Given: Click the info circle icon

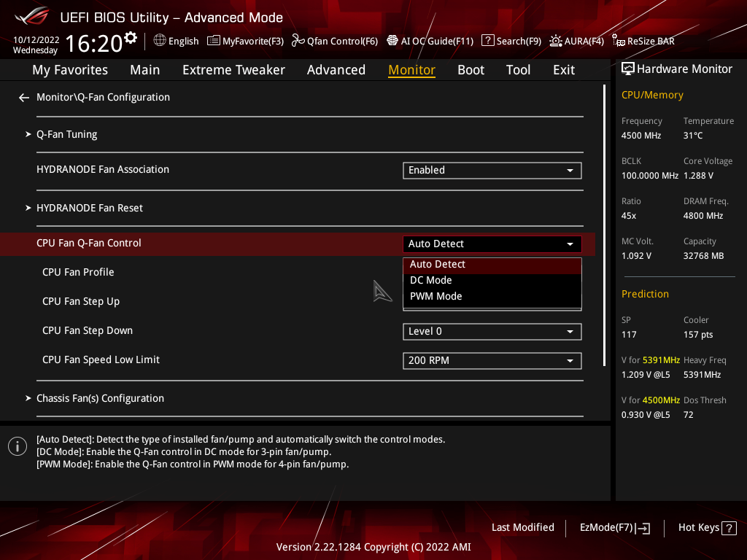Looking at the screenshot, I should pyautogui.click(x=18, y=446).
